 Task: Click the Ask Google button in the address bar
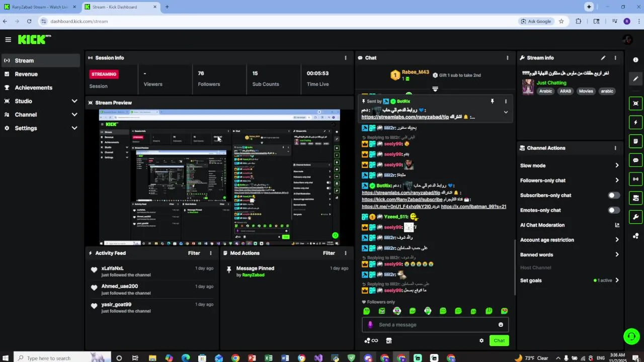pyautogui.click(x=536, y=21)
